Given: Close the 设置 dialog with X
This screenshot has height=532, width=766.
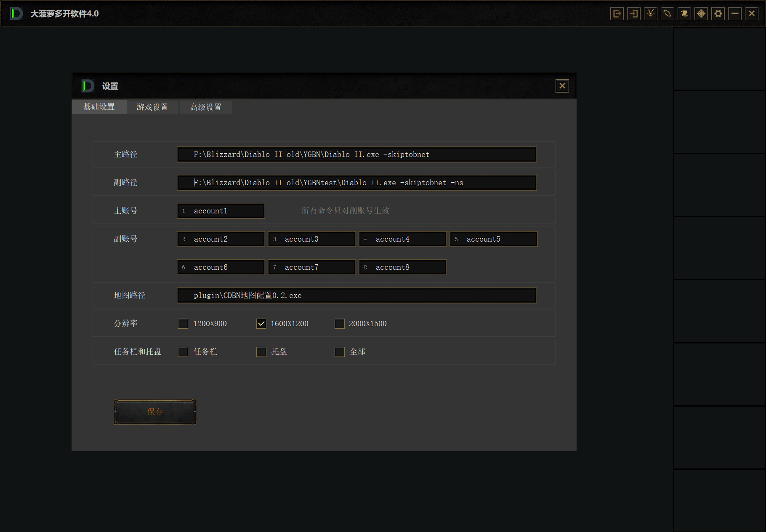Looking at the screenshot, I should [x=562, y=86].
